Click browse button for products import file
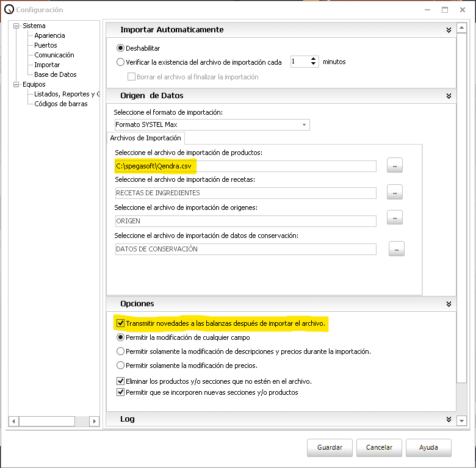The image size is (476, 468). [x=395, y=166]
